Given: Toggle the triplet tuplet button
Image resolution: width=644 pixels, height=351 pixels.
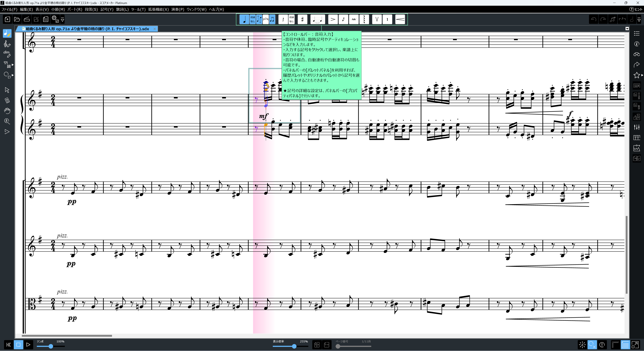Looking at the screenshot, I should 266,19.
